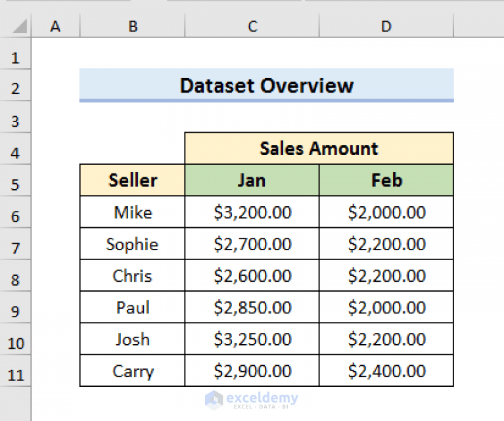
Task: Select column B header
Action: click(133, 26)
